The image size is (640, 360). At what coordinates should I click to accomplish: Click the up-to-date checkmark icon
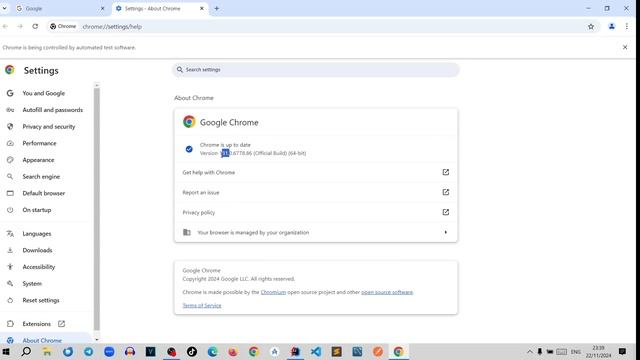(x=189, y=149)
